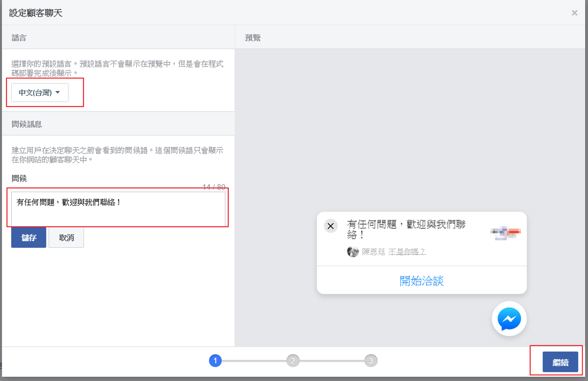
Task: Close the 設定顧客聊天 dialog
Action: click(x=574, y=13)
